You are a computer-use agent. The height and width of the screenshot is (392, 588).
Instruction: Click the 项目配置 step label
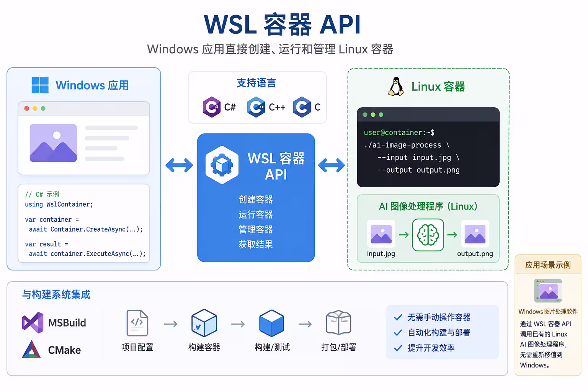point(137,347)
